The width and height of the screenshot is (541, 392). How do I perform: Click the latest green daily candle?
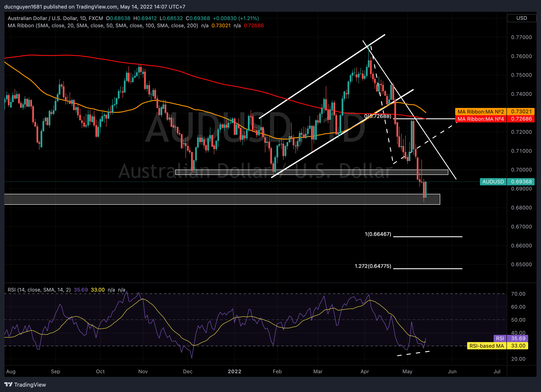426,189
